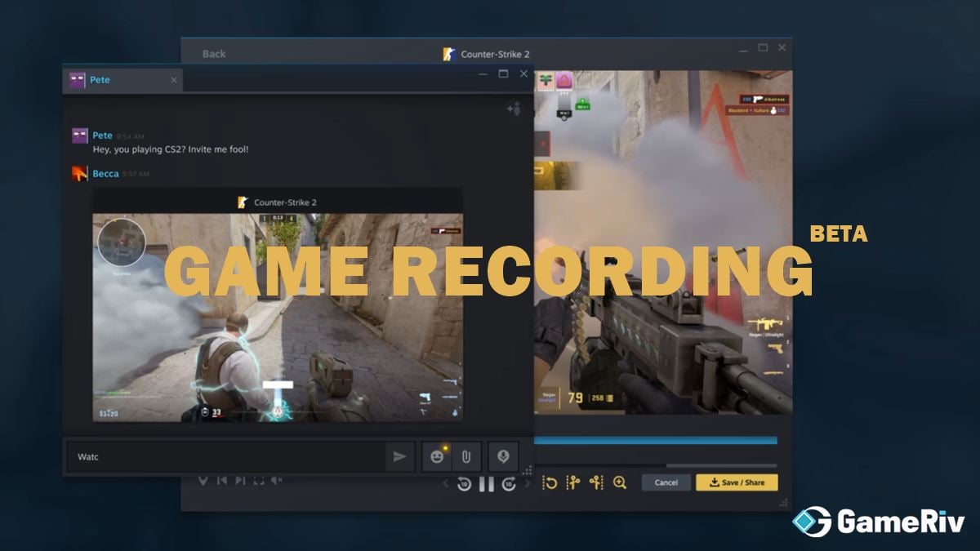Click the timeline zoom scrollbar below the recording
Viewport: 980px width, 551px height.
pos(722,466)
